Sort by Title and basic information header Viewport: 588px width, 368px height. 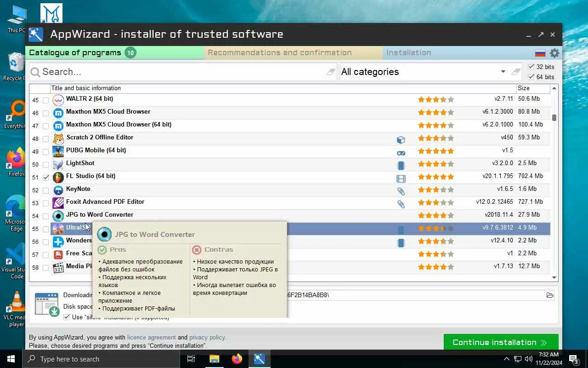pyautogui.click(x=283, y=88)
